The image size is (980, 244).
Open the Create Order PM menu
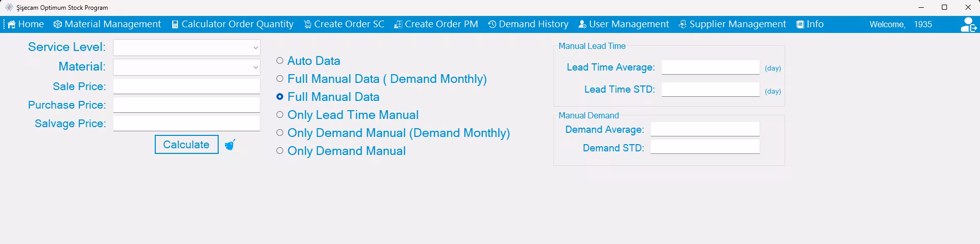pyautogui.click(x=436, y=24)
